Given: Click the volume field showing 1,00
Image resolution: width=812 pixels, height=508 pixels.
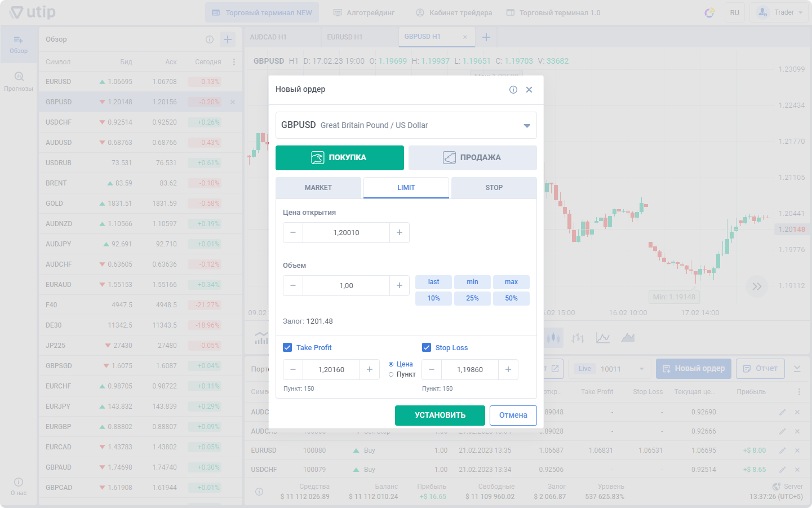Looking at the screenshot, I should pos(346,285).
